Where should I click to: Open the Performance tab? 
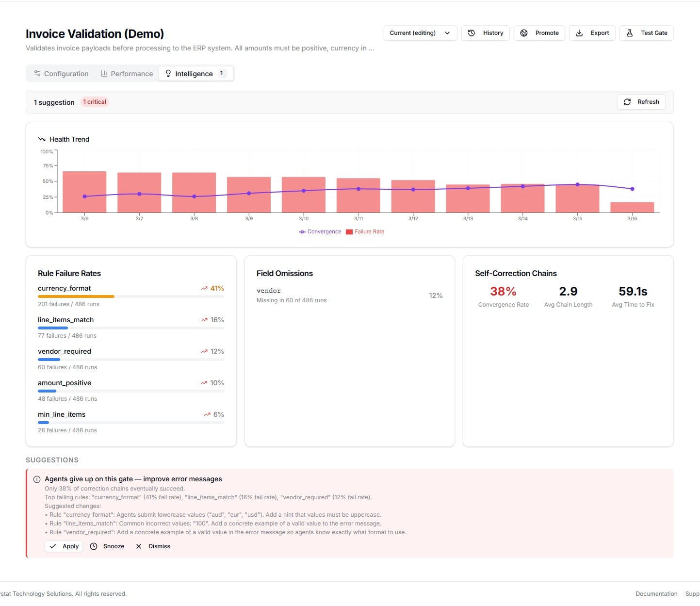tap(127, 74)
